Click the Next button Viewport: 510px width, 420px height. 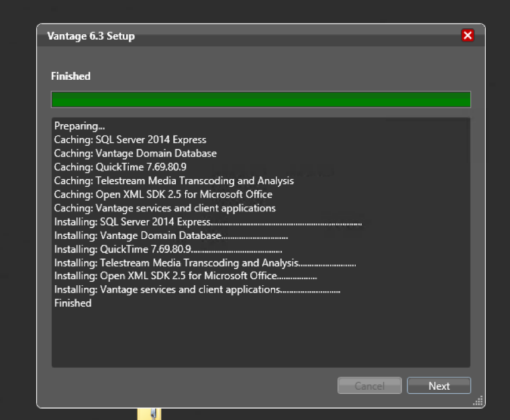439,386
